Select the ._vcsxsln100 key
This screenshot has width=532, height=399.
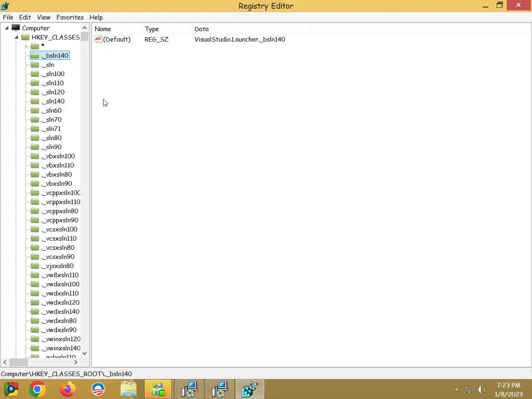[59, 229]
